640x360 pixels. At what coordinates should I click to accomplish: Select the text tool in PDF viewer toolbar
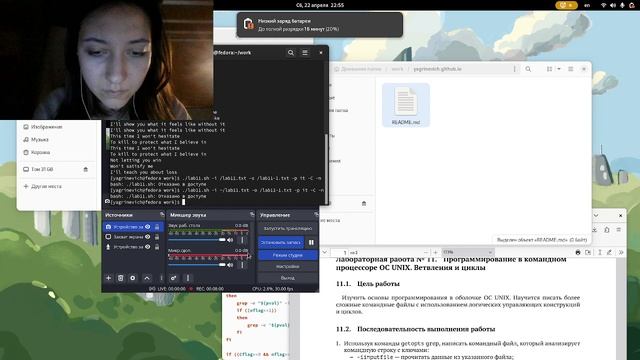coord(600,252)
